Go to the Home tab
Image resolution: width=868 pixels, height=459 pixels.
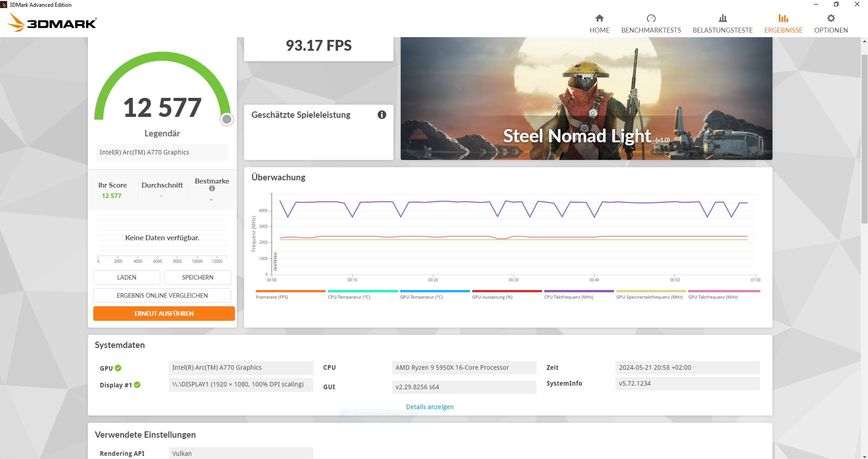[599, 24]
